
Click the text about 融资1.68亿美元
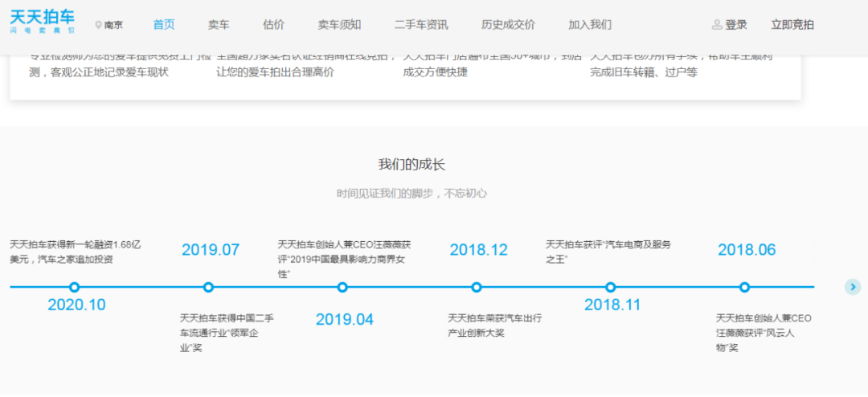tap(76, 252)
